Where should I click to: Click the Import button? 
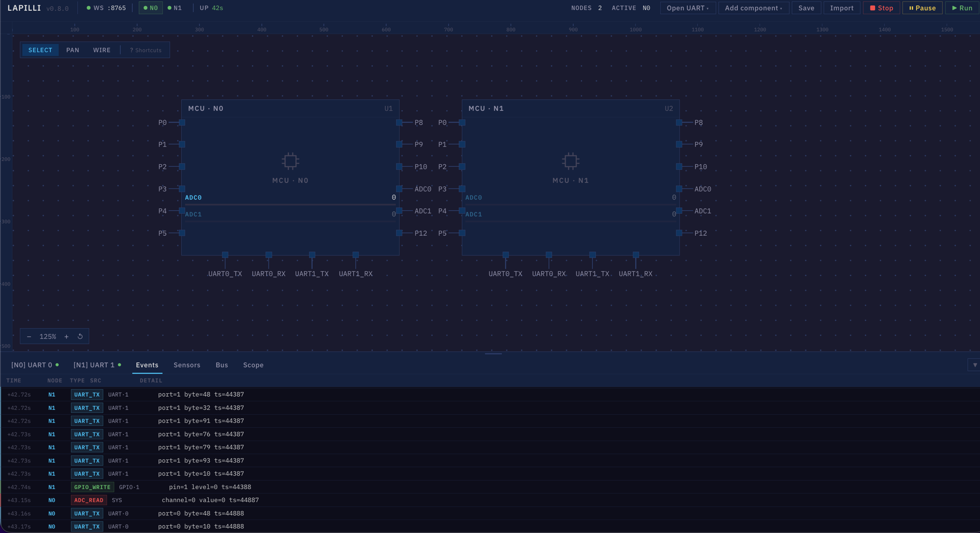[841, 8]
